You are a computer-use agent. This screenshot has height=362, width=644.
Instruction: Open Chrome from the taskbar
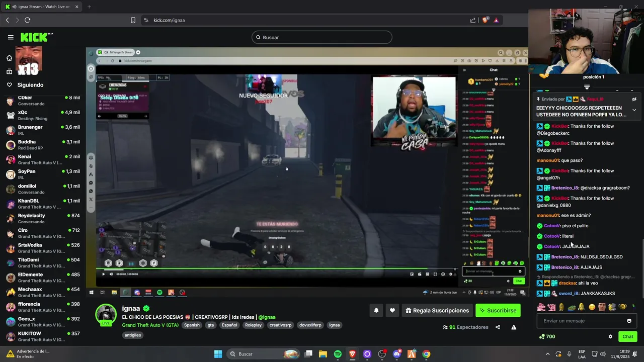[x=426, y=354]
